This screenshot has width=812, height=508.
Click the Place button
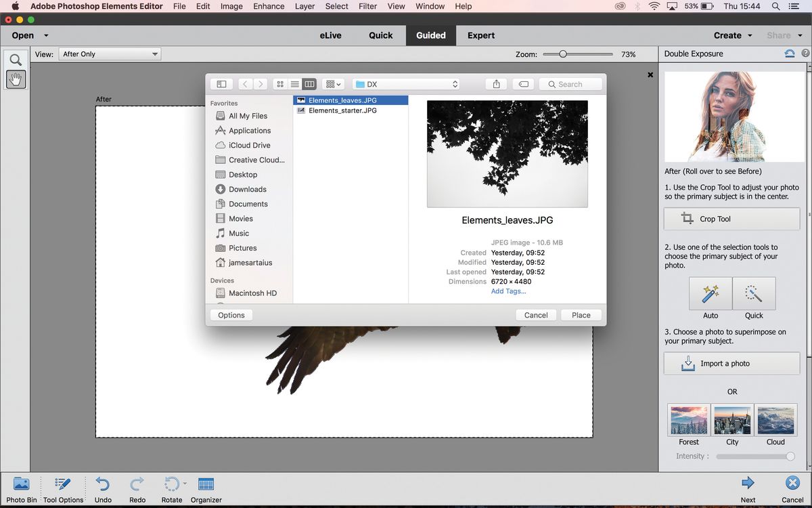[581, 314]
